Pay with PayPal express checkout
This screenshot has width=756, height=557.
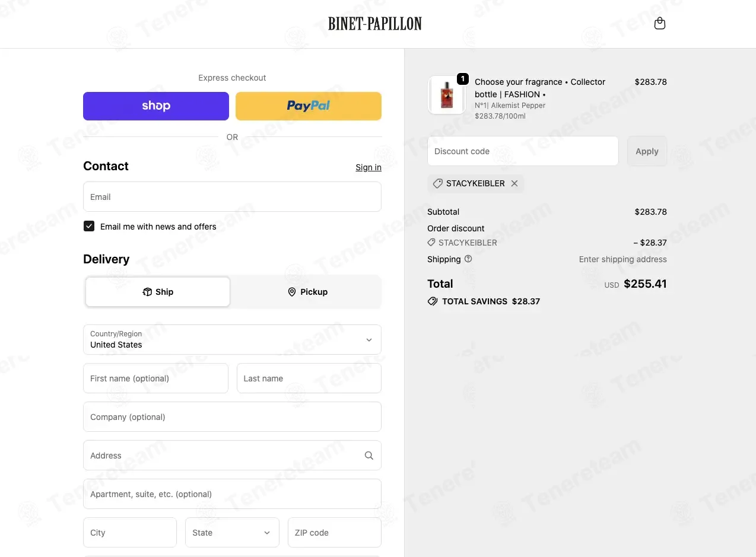tap(309, 106)
